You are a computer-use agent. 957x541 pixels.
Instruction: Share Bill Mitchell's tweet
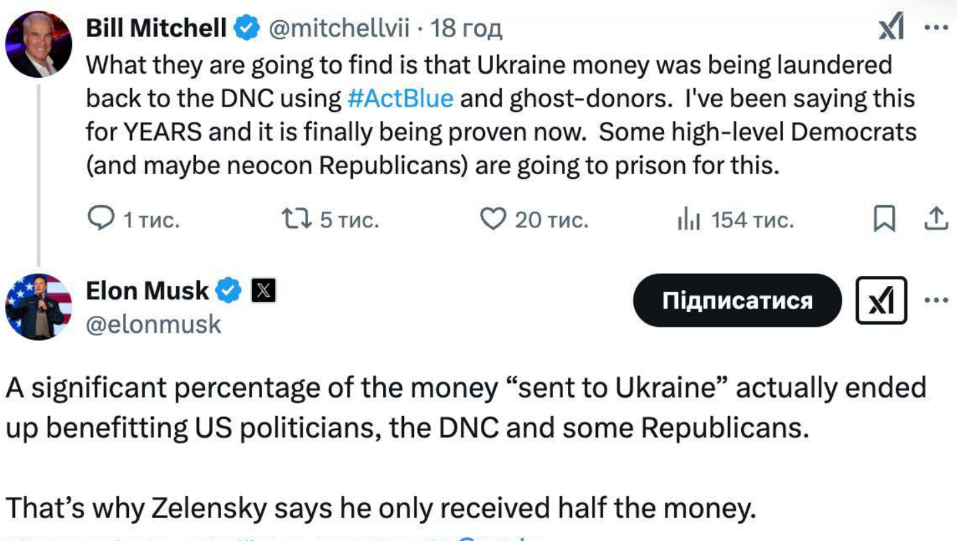[x=936, y=219]
